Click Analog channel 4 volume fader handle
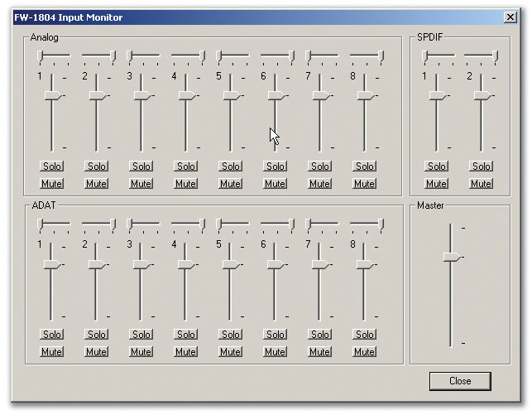 click(x=187, y=96)
